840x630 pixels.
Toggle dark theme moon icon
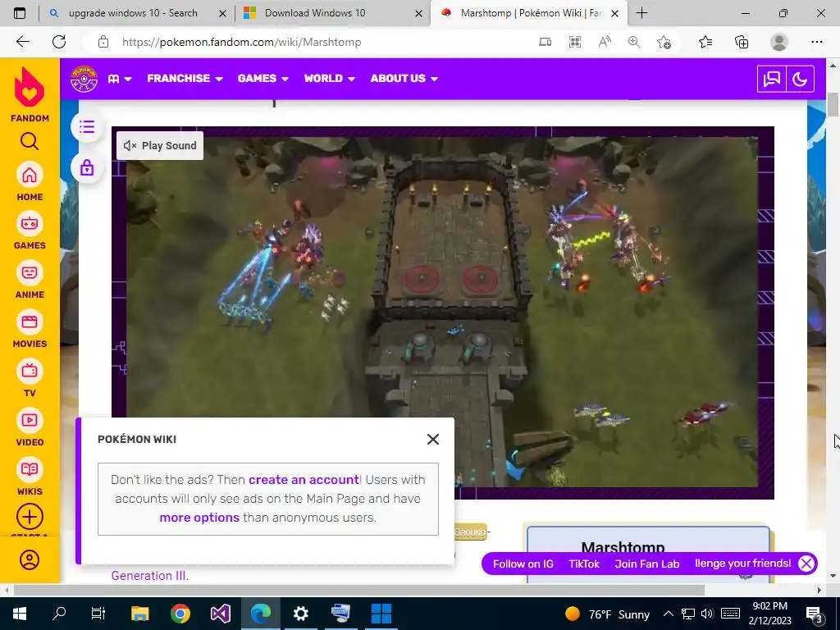pyautogui.click(x=800, y=80)
